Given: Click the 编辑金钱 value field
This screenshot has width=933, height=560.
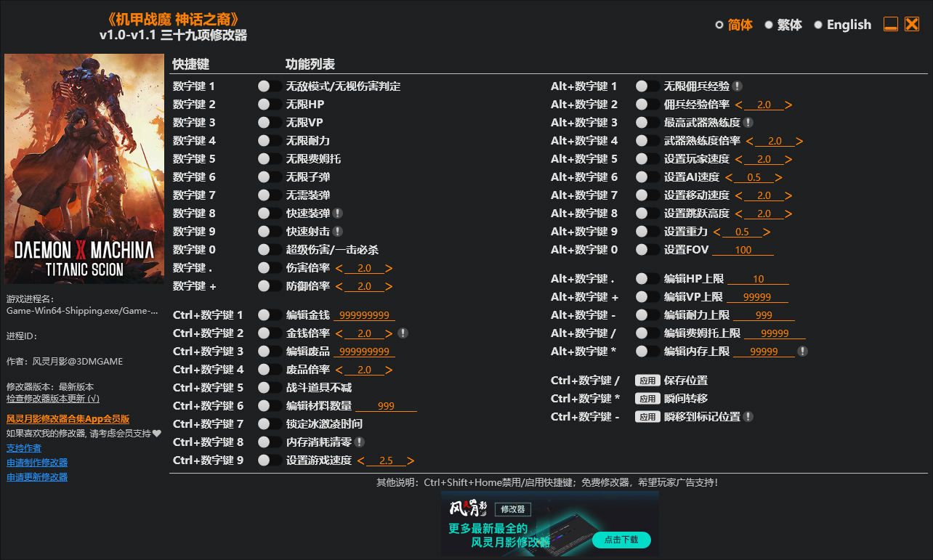Looking at the screenshot, I should tap(364, 315).
